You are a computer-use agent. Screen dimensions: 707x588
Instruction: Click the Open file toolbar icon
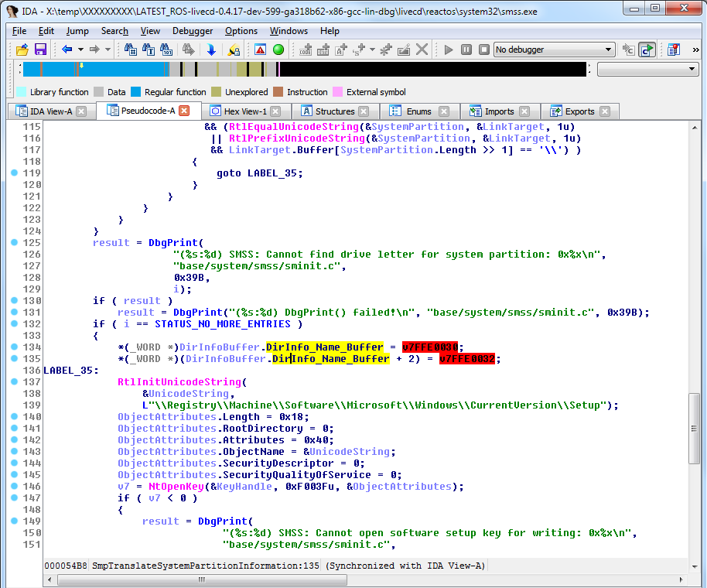click(x=22, y=50)
